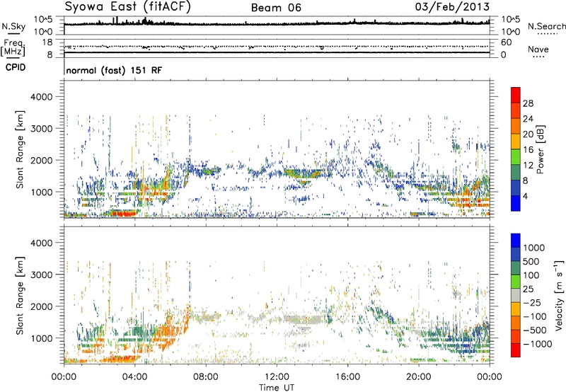Click the rightmost '00:00' time label
Viewport: 566px width, 392px height.
click(x=490, y=377)
